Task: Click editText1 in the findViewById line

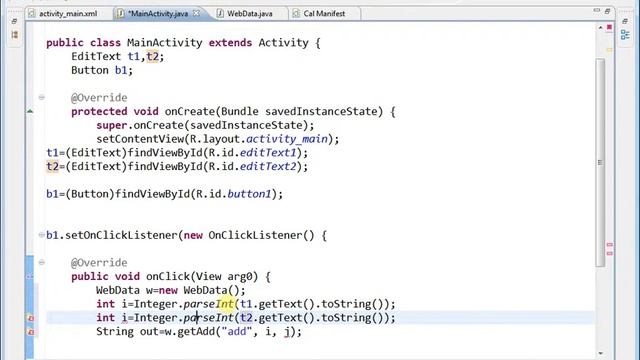Action: click(x=268, y=153)
